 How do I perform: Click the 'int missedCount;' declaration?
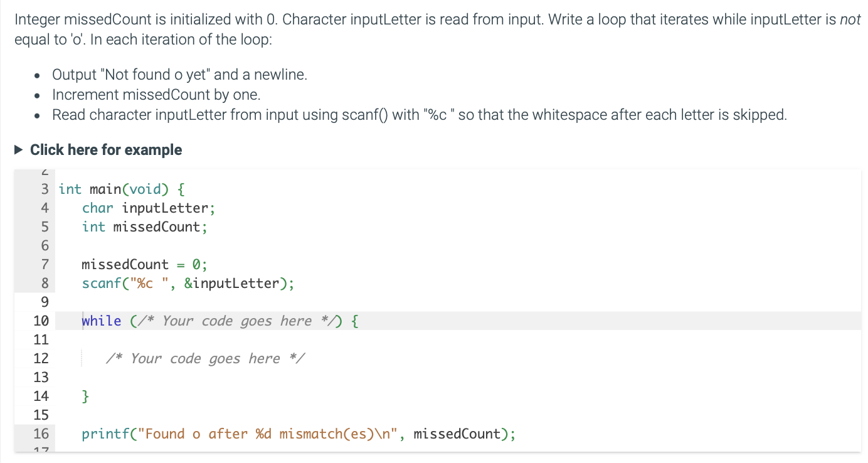144,226
